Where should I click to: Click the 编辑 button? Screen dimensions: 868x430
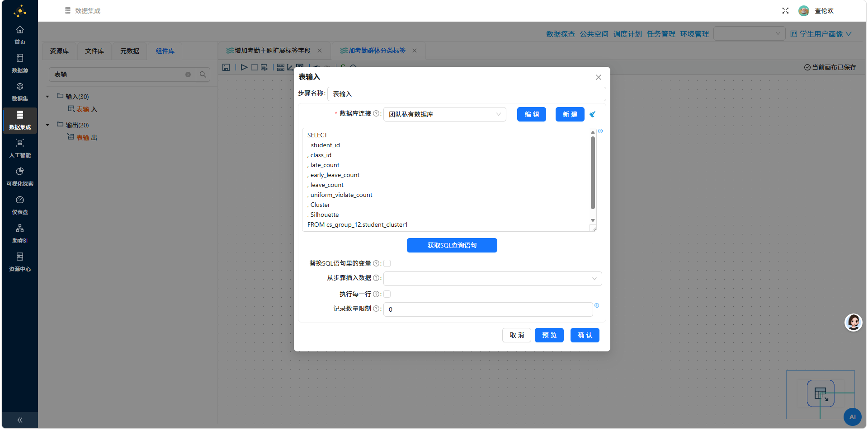532,114
